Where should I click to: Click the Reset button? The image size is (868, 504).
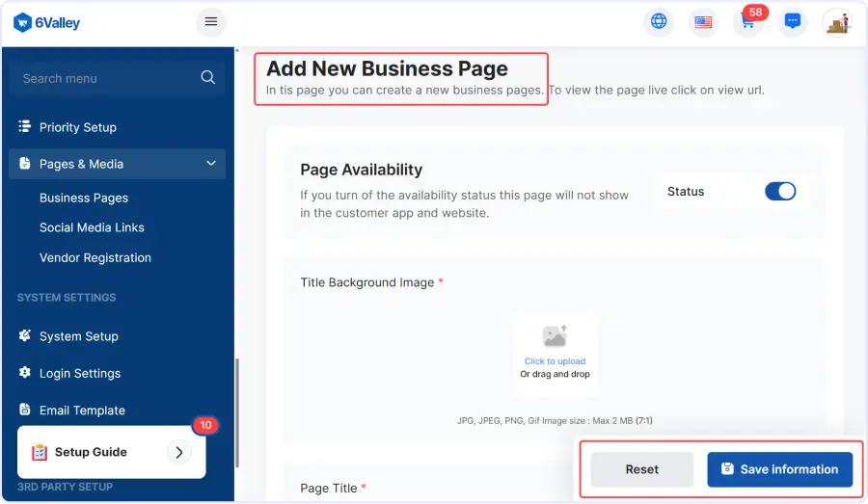642,469
